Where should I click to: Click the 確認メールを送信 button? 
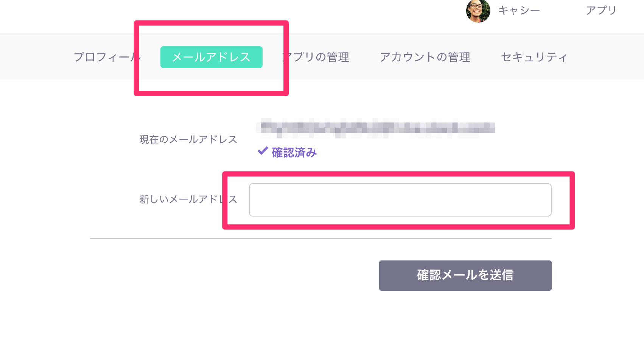465,276
